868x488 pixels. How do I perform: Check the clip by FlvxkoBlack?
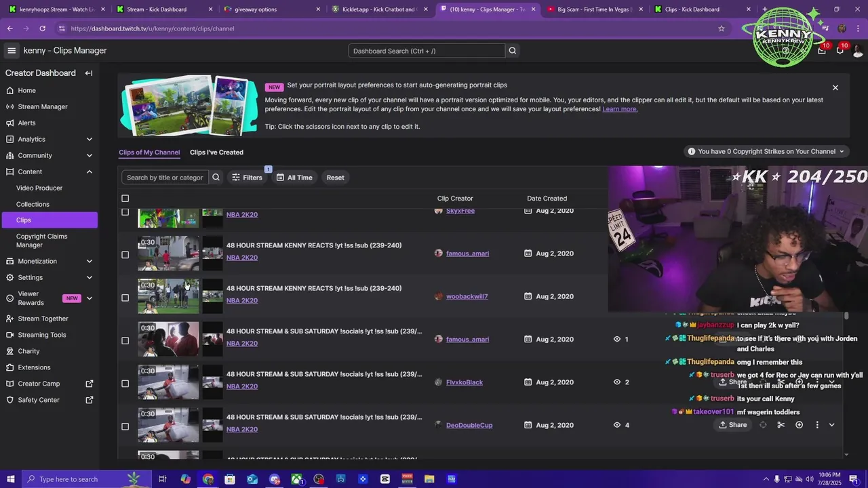(x=125, y=384)
